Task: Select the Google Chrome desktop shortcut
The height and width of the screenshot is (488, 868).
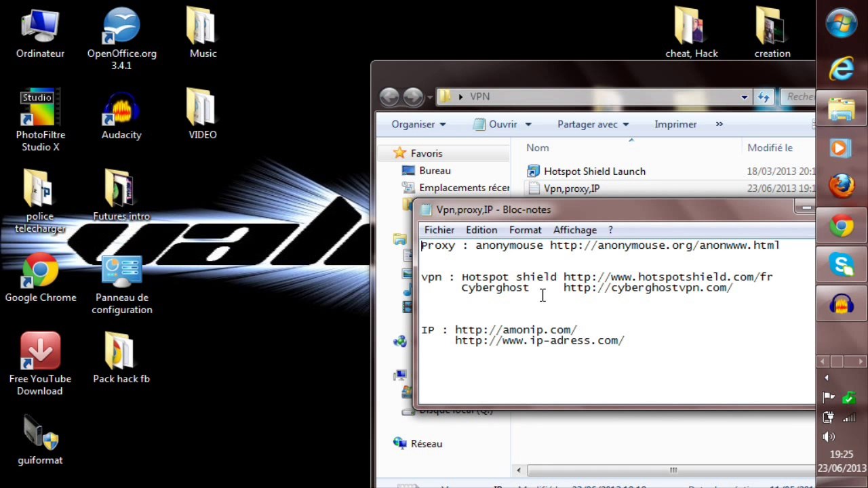Action: pos(40,278)
